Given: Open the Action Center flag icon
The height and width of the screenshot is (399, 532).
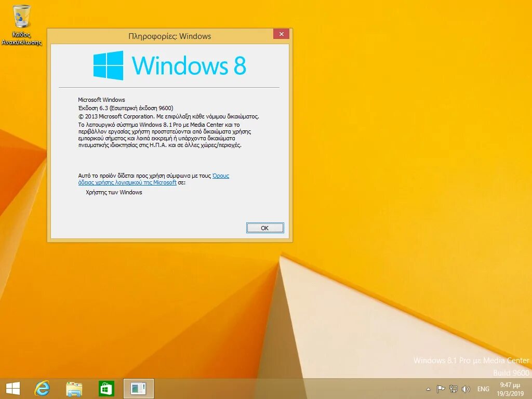Looking at the screenshot, I should click(x=441, y=389).
